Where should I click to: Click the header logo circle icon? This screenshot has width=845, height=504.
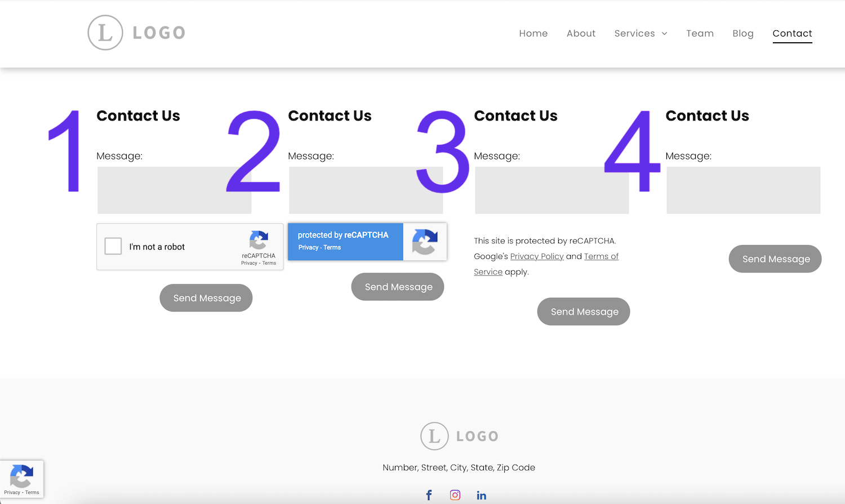tap(105, 33)
